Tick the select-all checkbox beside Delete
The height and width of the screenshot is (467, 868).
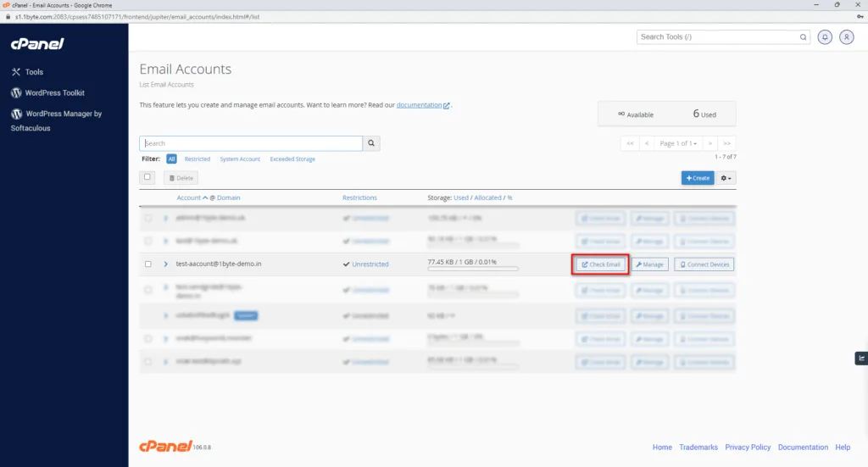147,177
